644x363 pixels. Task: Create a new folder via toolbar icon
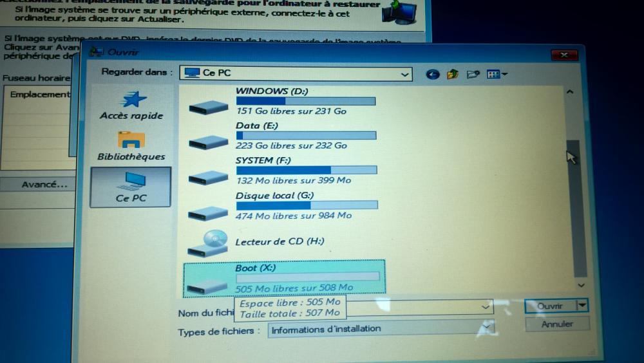[473, 74]
